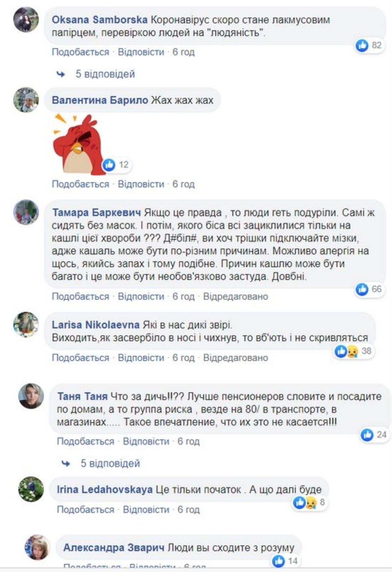Expand 5 replies under Таня Таня's comment

click(x=110, y=463)
